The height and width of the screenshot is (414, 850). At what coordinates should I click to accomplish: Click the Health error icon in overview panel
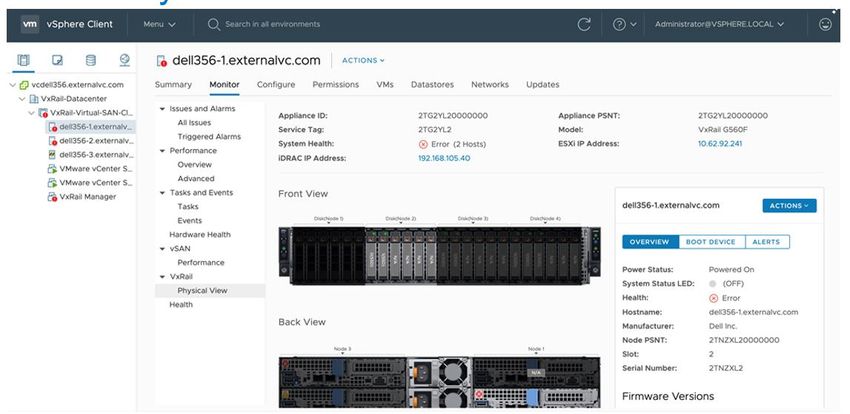coord(713,298)
